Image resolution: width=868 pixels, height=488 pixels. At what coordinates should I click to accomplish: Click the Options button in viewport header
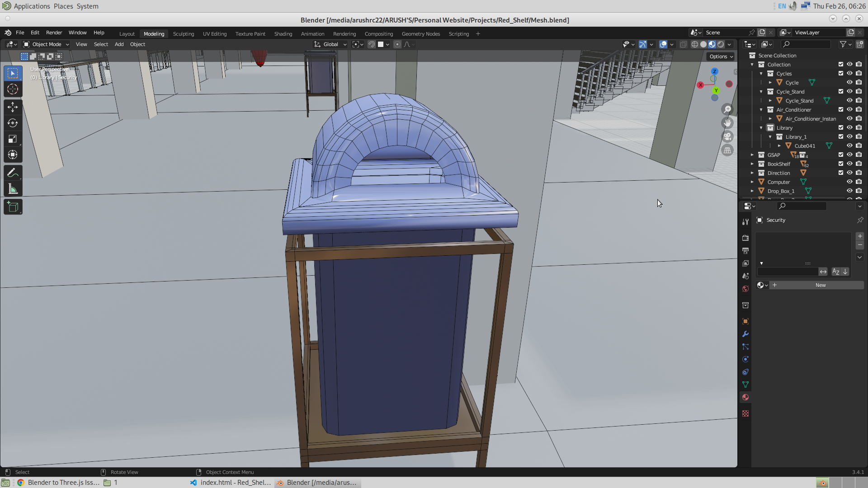pyautogui.click(x=721, y=56)
